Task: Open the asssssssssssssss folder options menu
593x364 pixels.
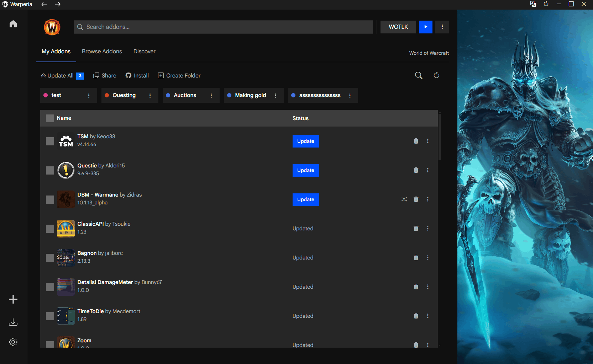Action: tap(350, 96)
